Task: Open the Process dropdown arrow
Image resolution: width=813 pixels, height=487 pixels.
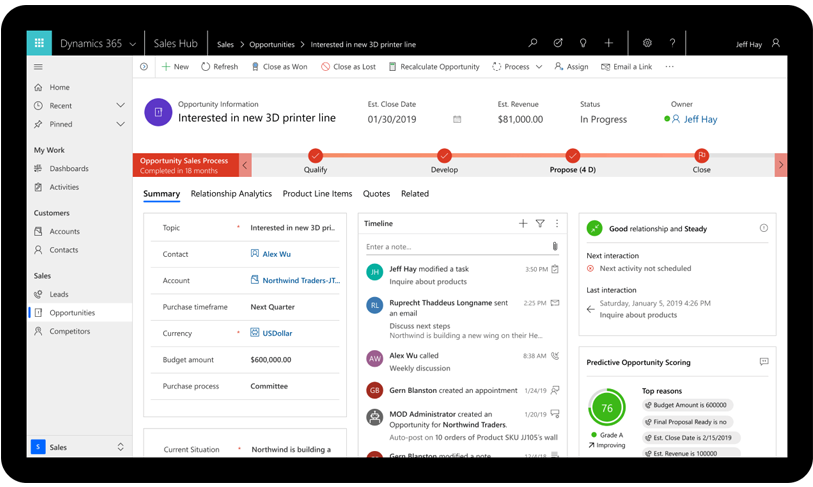Action: 539,67
